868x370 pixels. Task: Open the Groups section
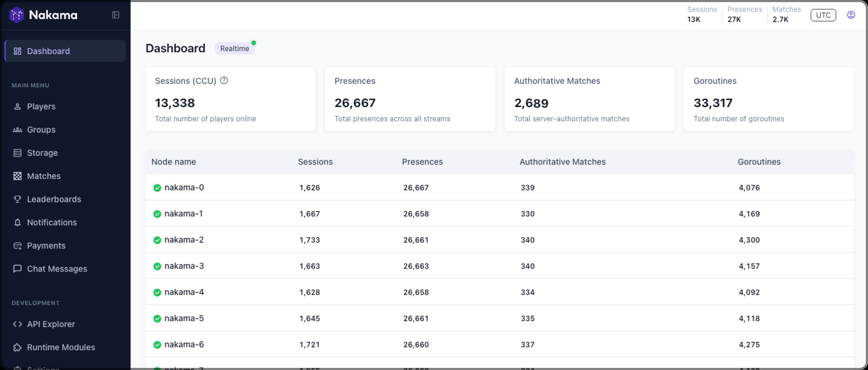pyautogui.click(x=41, y=130)
